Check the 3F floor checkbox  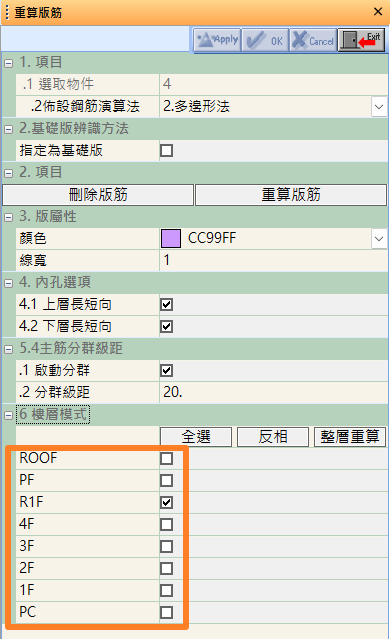click(x=166, y=546)
